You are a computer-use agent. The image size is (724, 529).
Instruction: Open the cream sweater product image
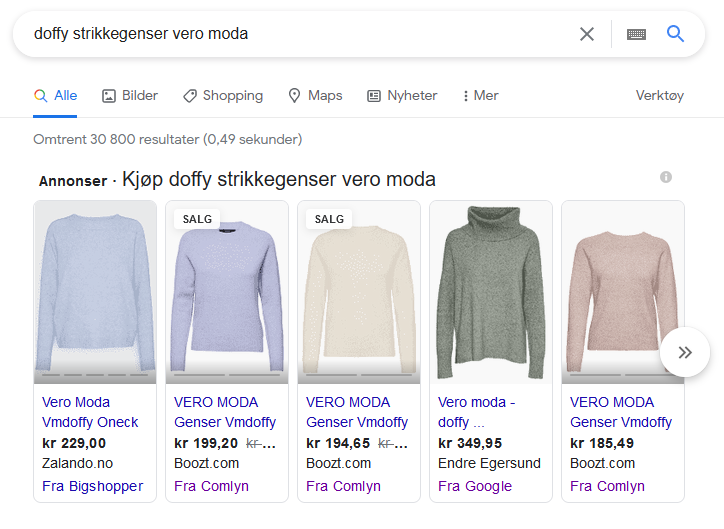point(359,292)
